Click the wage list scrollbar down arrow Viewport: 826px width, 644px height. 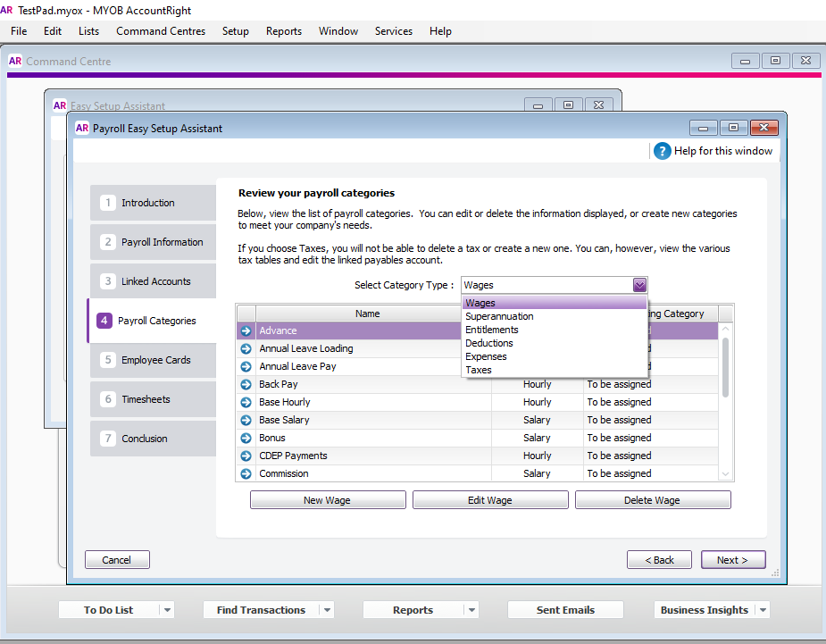(x=725, y=473)
